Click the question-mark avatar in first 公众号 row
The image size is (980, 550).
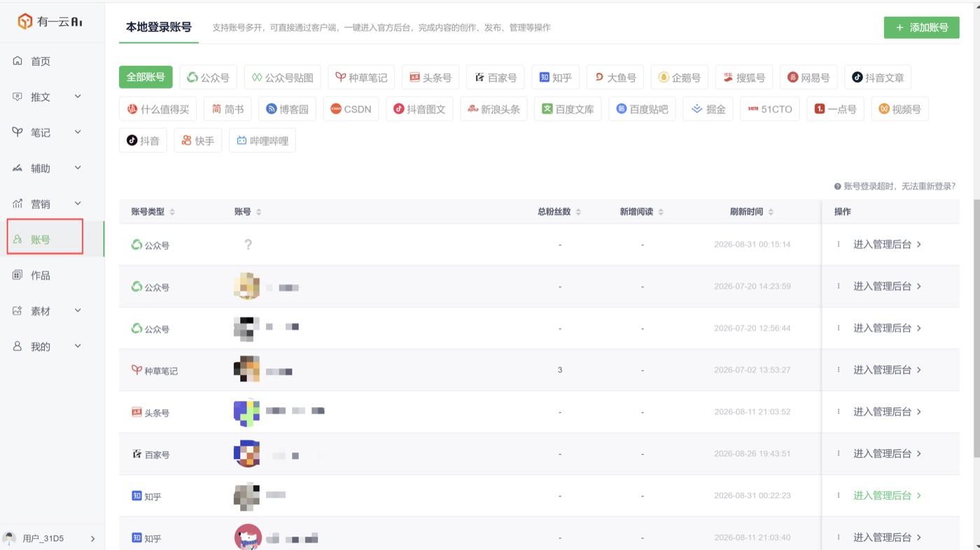click(x=248, y=244)
